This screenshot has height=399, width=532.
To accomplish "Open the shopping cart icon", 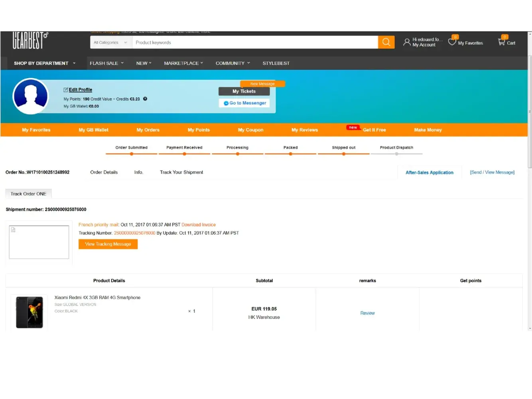I will [502, 41].
